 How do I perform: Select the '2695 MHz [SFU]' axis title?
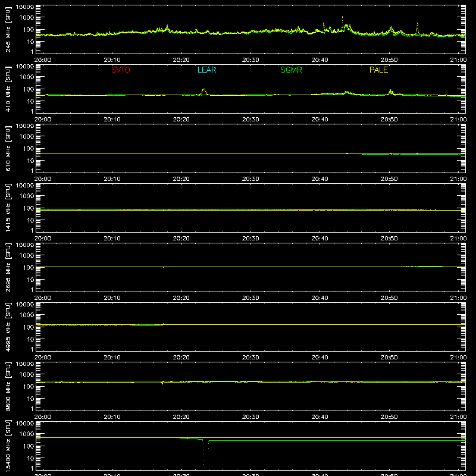coord(8,267)
